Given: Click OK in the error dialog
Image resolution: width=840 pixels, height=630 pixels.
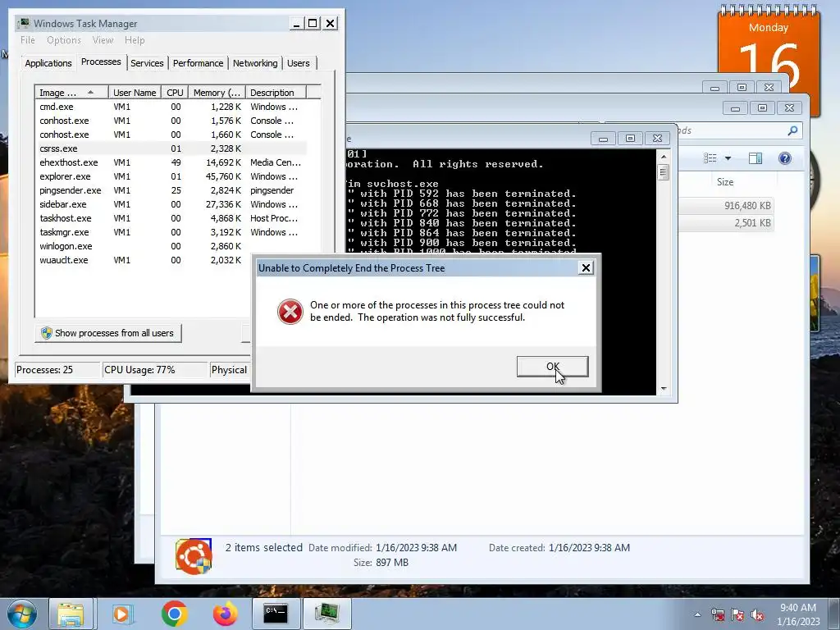Looking at the screenshot, I should (552, 367).
